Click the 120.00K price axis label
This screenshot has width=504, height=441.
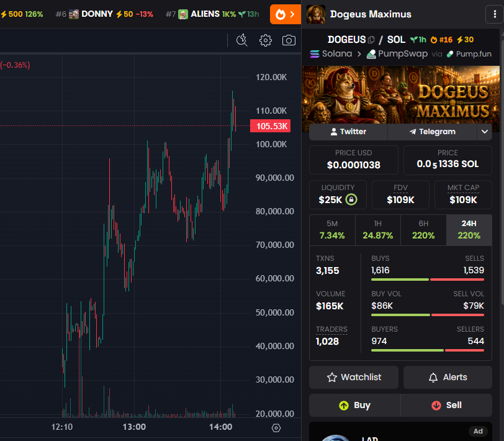pyautogui.click(x=271, y=77)
